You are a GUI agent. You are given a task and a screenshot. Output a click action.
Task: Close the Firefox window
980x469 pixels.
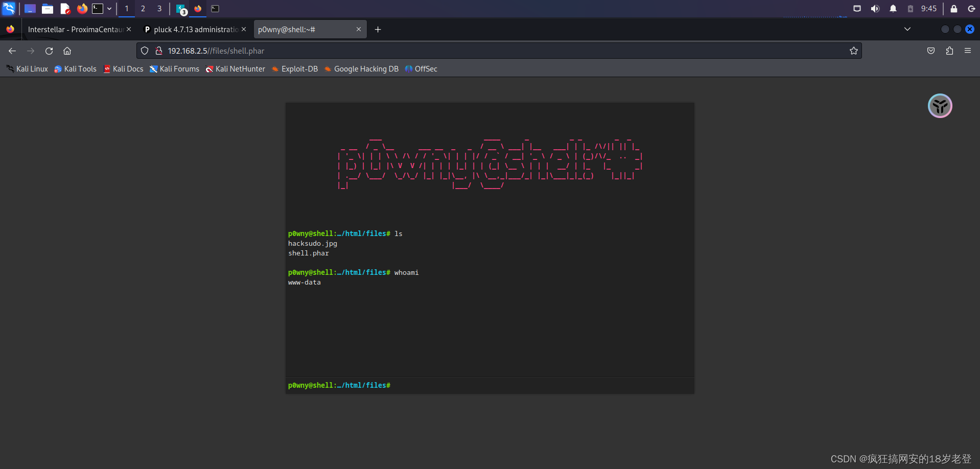[x=970, y=29]
